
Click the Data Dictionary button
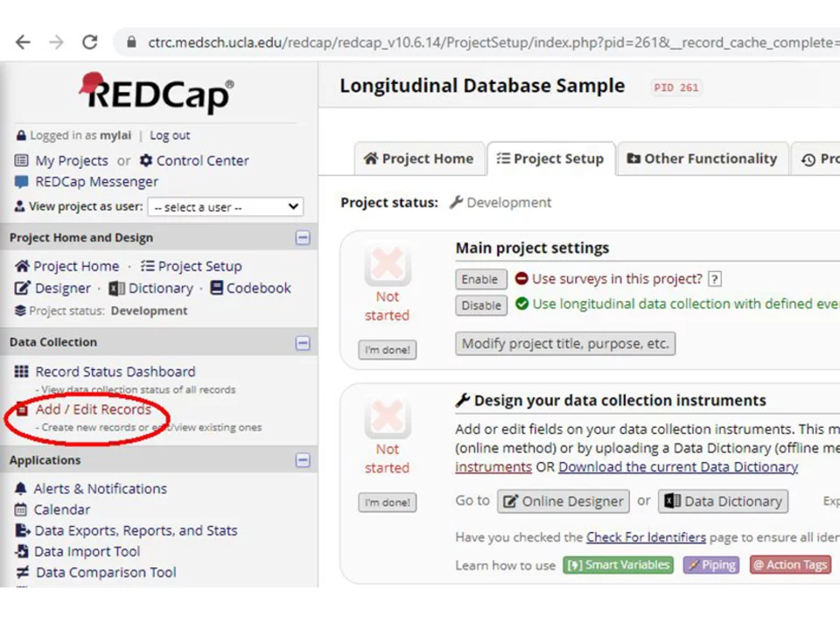[x=723, y=501]
